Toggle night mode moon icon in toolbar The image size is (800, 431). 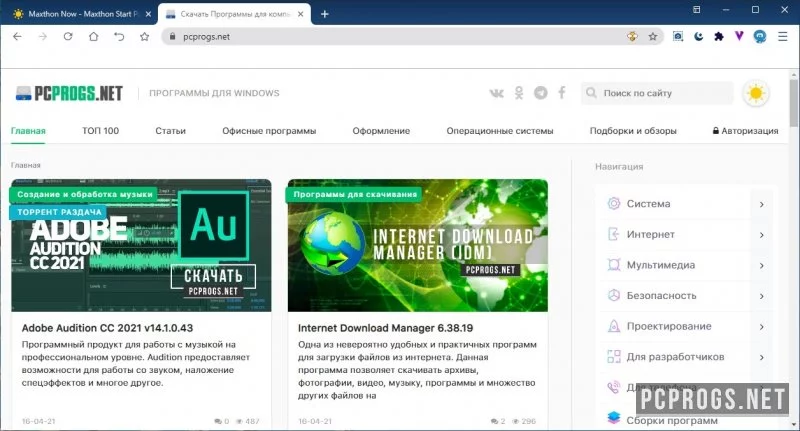click(x=698, y=36)
